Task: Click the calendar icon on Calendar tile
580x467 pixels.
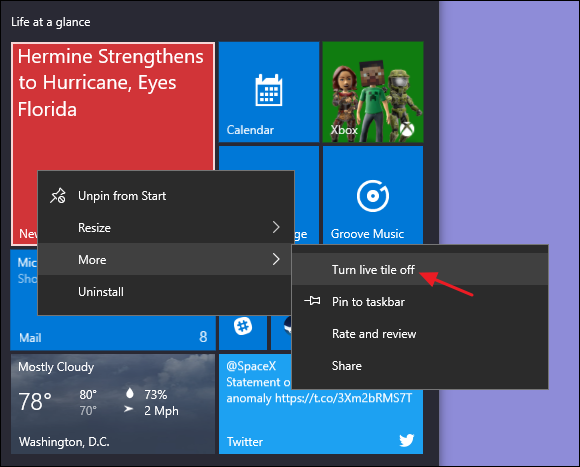Action: pyautogui.click(x=269, y=90)
